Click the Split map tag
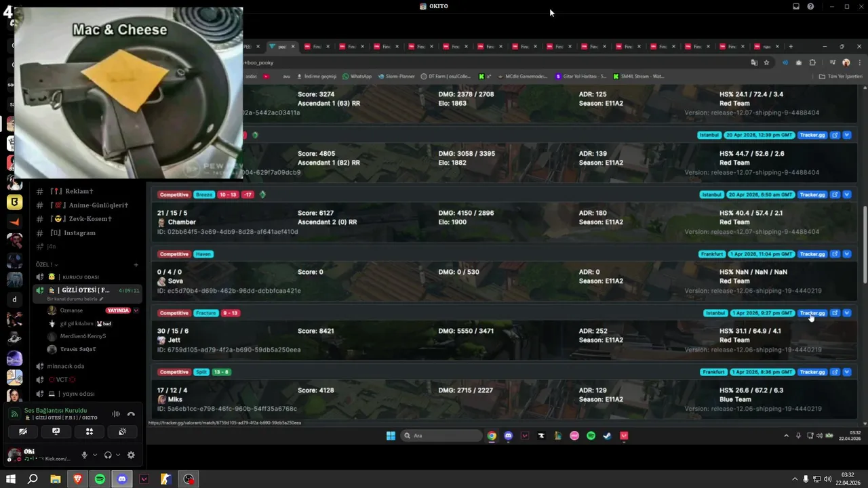Screen dimensions: 868x488 (201, 372)
